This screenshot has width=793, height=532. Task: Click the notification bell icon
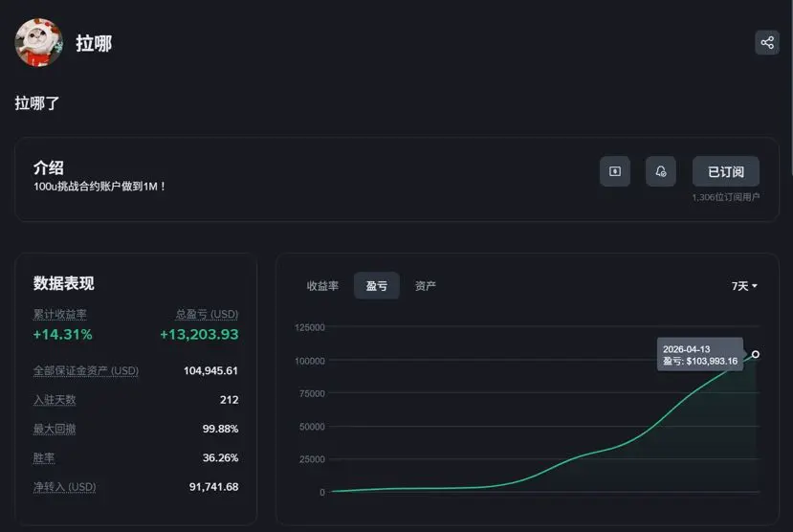(660, 171)
